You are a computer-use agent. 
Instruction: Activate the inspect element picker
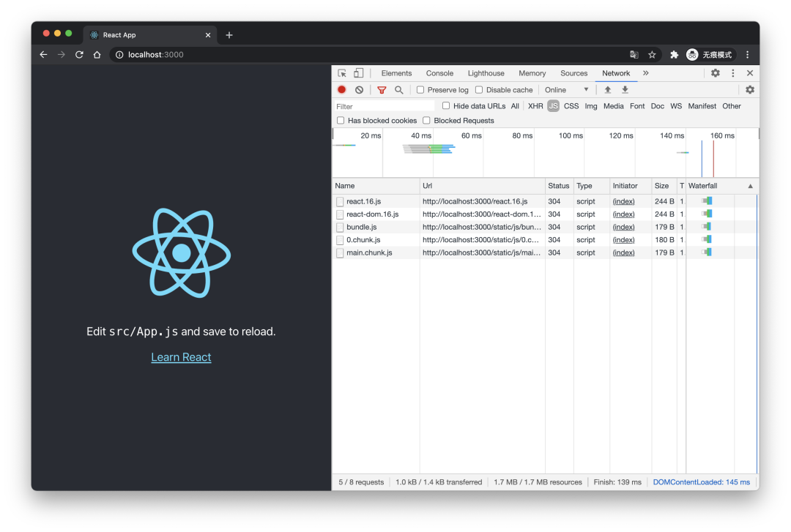pyautogui.click(x=342, y=73)
